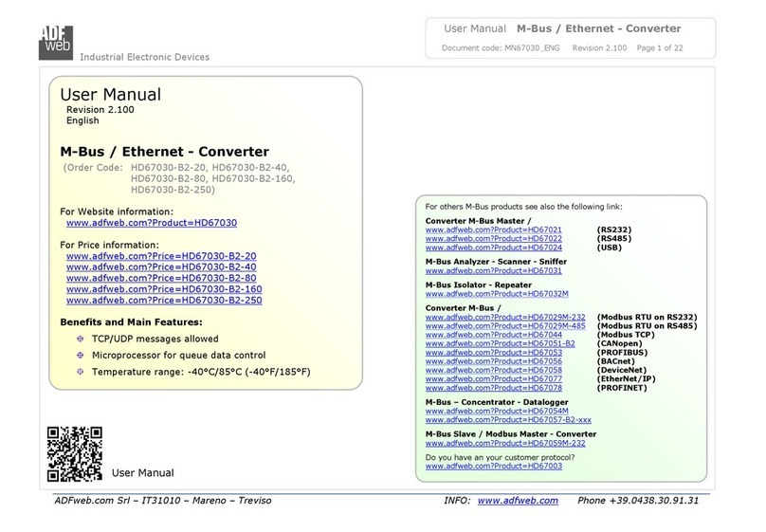Click the 'Revision 2.100' text under User Manual title
766x532 pixels.
pyautogui.click(x=100, y=110)
